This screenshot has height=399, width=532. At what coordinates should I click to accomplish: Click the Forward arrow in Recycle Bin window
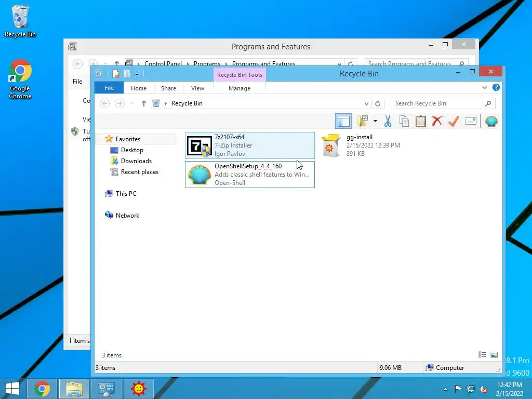[119, 103]
